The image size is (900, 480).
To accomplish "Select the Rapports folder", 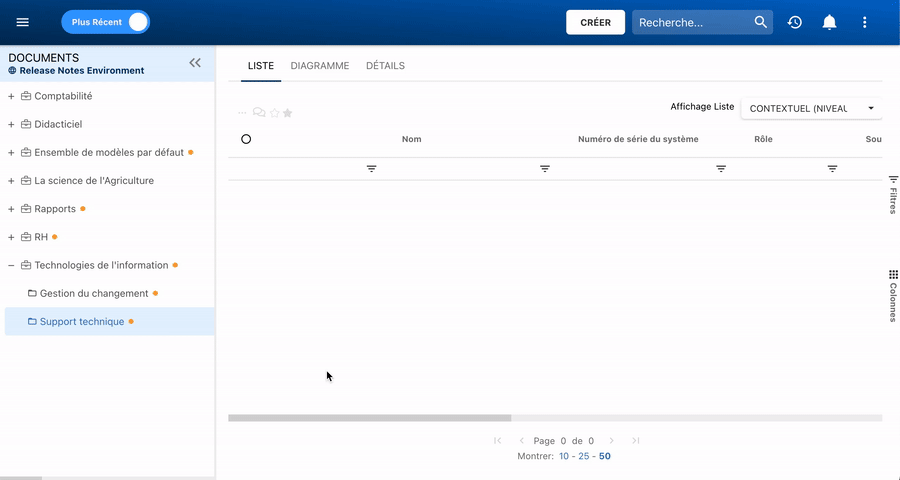I will click(x=55, y=208).
